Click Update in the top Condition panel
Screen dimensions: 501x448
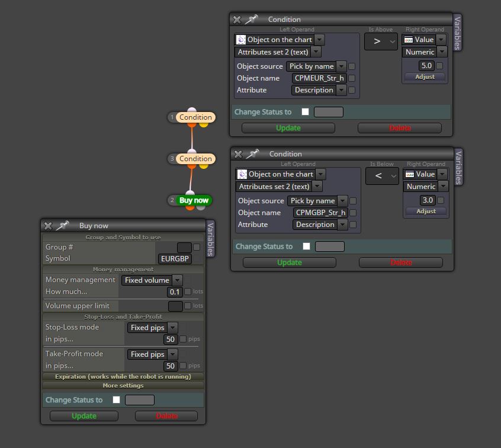click(288, 128)
